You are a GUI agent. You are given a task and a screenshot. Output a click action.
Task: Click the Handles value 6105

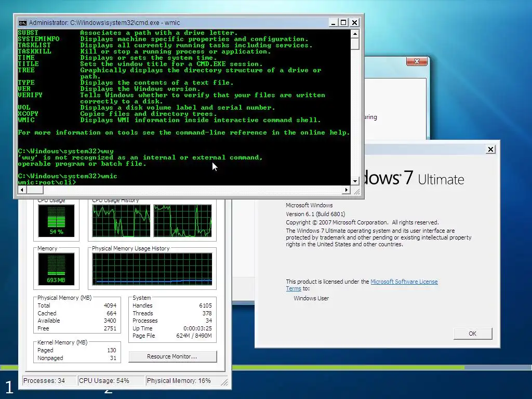tap(205, 305)
